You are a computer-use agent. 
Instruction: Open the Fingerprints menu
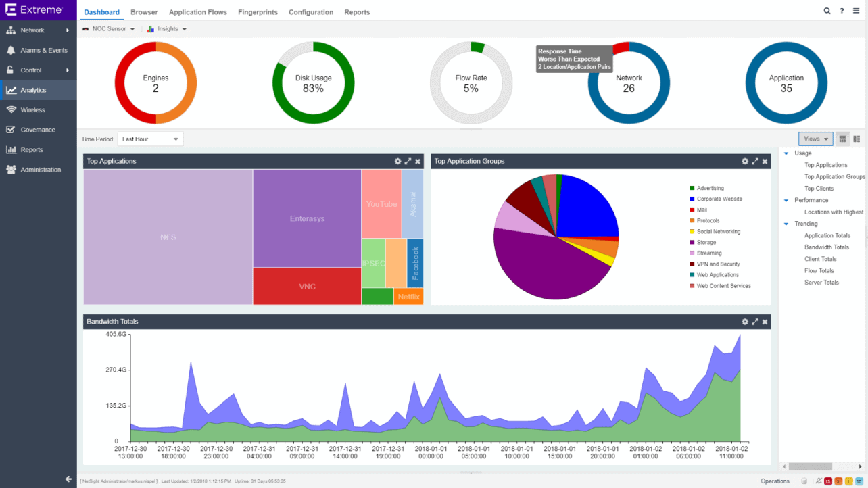(x=258, y=11)
